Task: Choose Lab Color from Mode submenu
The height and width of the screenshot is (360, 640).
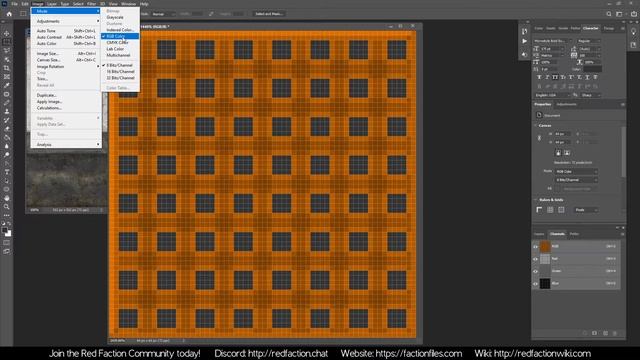Action: 120,49
